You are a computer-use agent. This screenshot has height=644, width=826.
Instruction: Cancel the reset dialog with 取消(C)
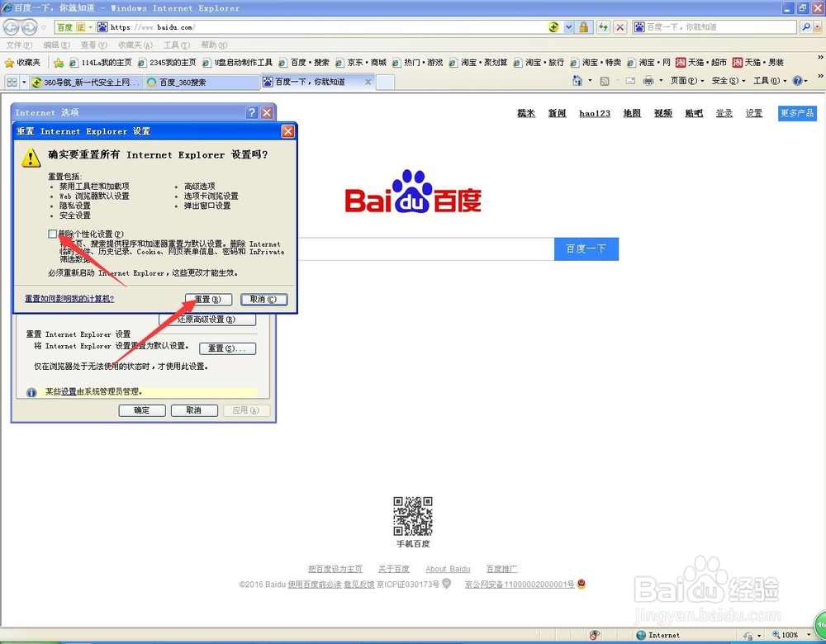tap(264, 300)
